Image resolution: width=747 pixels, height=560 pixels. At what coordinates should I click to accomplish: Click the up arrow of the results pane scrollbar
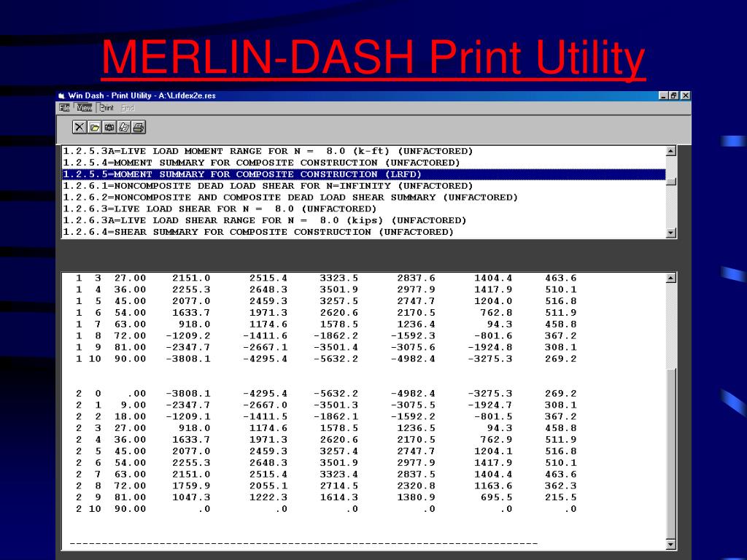(671, 278)
